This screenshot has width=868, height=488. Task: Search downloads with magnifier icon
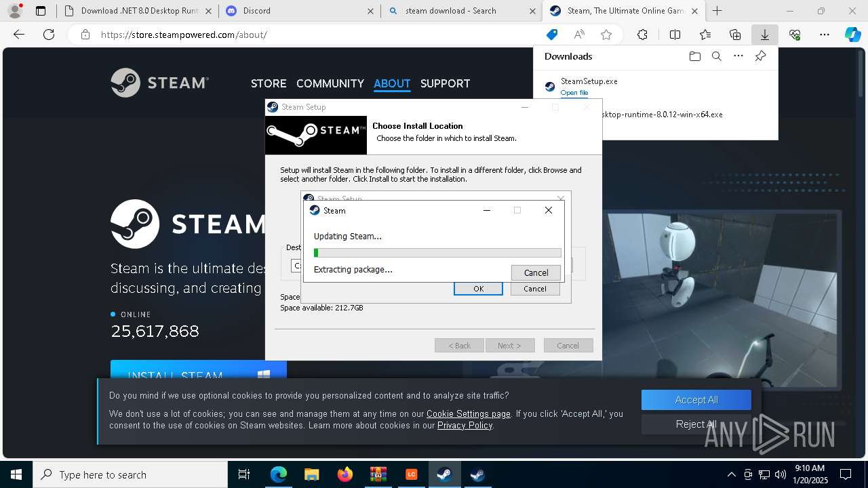click(716, 56)
